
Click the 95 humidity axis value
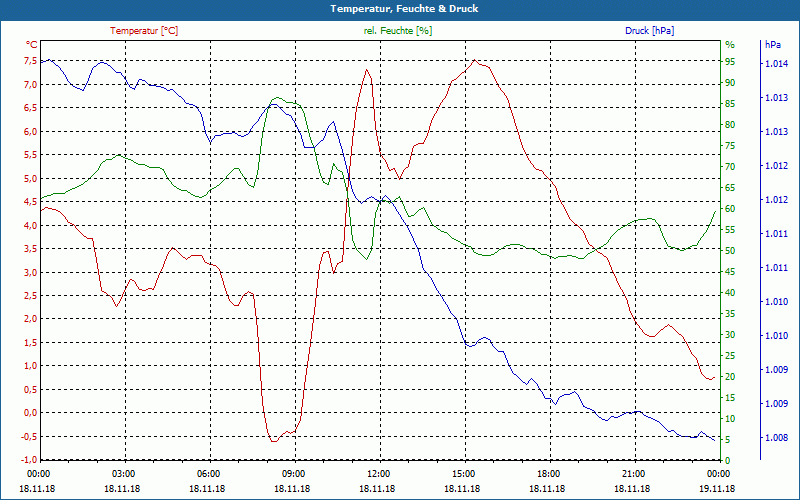pyautogui.click(x=730, y=62)
